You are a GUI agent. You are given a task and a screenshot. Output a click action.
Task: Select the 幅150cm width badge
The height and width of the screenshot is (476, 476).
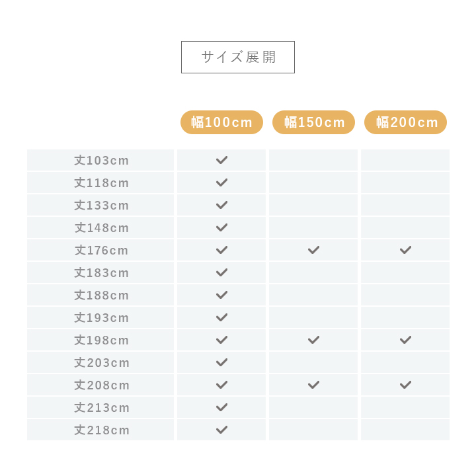click(313, 122)
